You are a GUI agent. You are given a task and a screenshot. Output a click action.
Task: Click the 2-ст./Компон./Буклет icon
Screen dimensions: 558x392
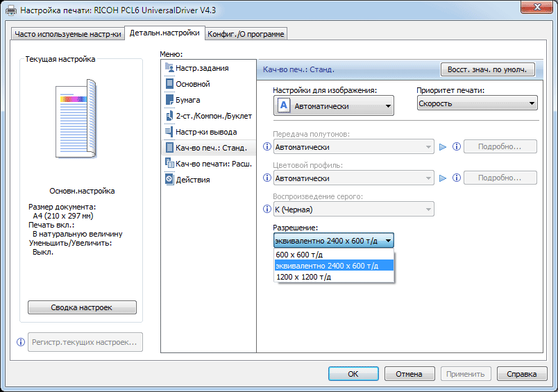[169, 116]
